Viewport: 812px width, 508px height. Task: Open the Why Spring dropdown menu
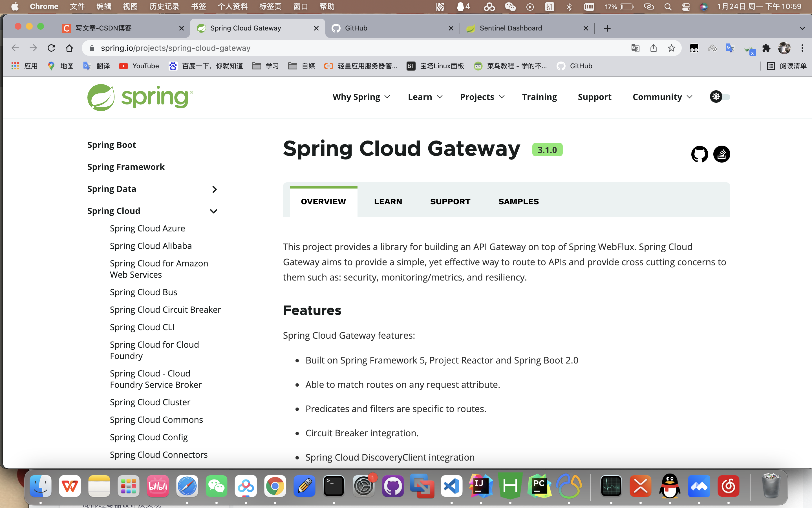tap(361, 97)
